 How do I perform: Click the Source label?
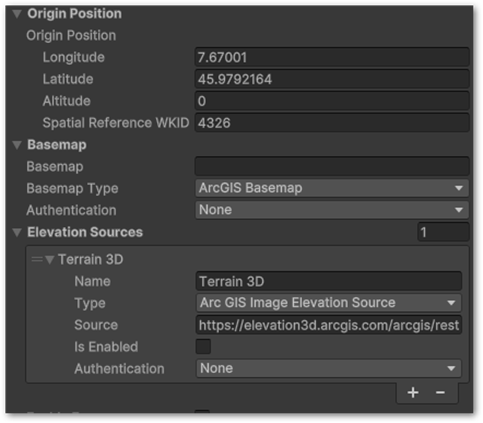[x=96, y=325]
